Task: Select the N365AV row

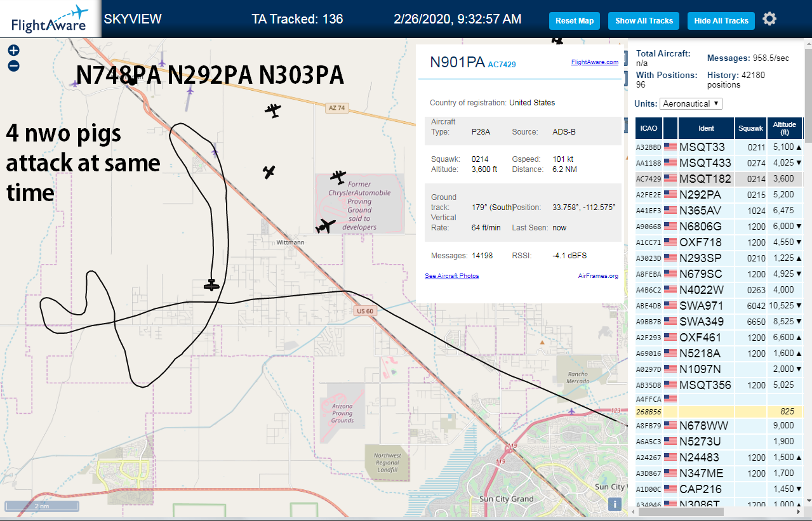Action: coord(719,211)
